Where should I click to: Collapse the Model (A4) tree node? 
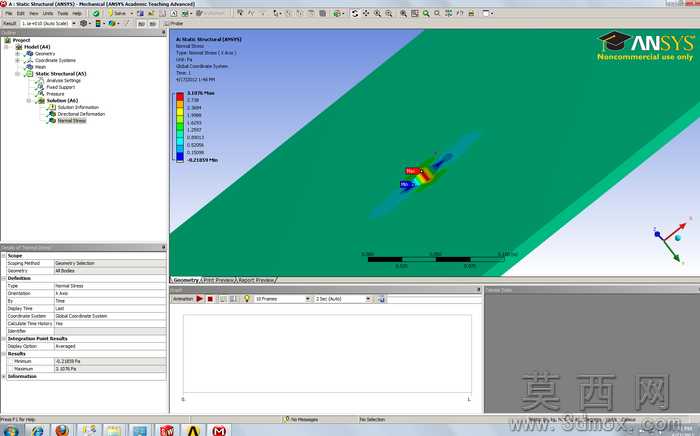tap(7, 47)
